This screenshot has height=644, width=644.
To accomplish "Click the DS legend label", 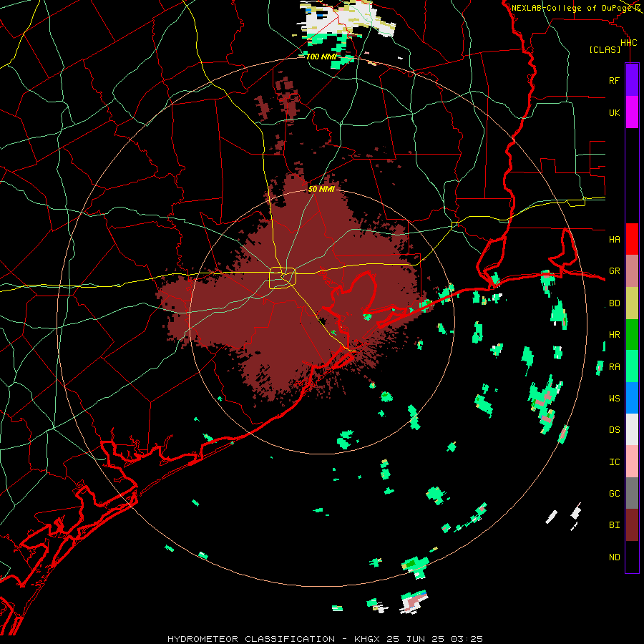I will pos(614,430).
